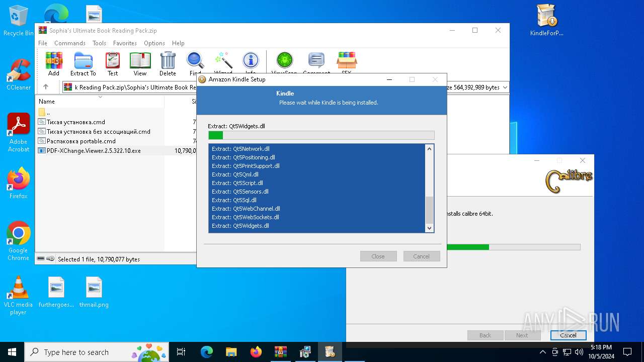Click the Extract To toolbar icon
The width and height of the screenshot is (644, 362).
(x=83, y=64)
